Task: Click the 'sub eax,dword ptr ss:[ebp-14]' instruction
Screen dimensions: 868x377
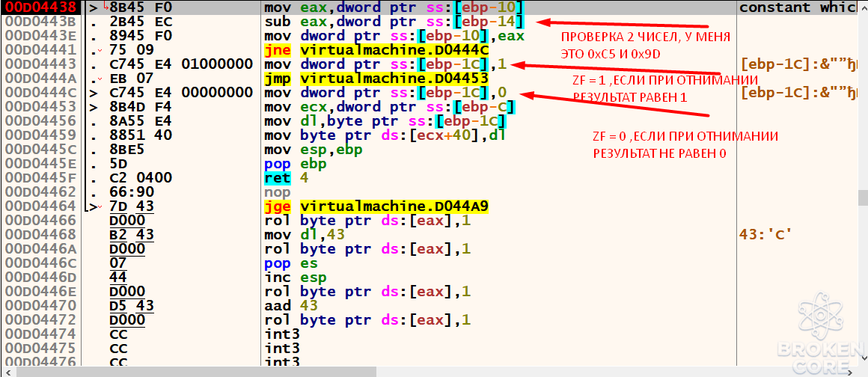Action: pos(394,22)
